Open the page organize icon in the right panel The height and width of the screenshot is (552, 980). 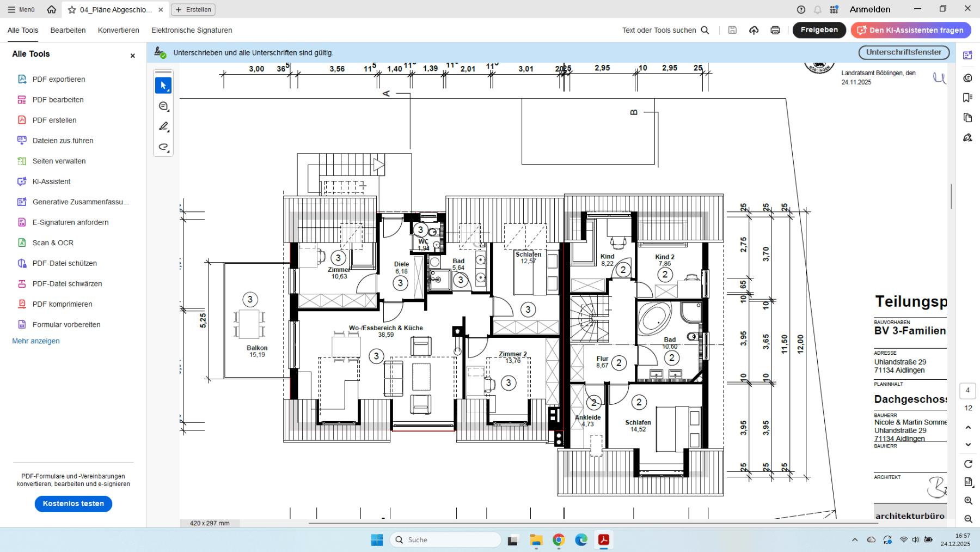click(x=967, y=117)
